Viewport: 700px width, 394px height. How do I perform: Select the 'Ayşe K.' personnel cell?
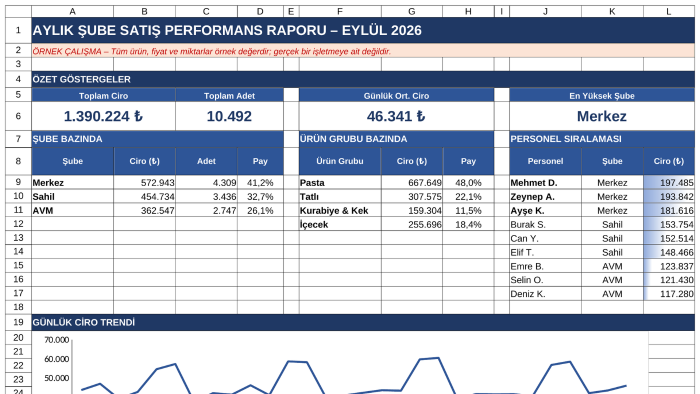click(545, 210)
